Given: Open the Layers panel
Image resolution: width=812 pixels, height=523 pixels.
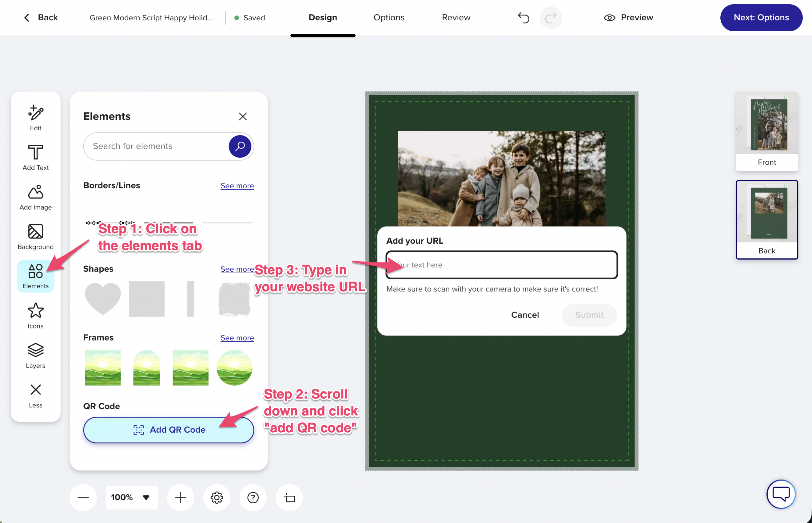Looking at the screenshot, I should point(35,355).
